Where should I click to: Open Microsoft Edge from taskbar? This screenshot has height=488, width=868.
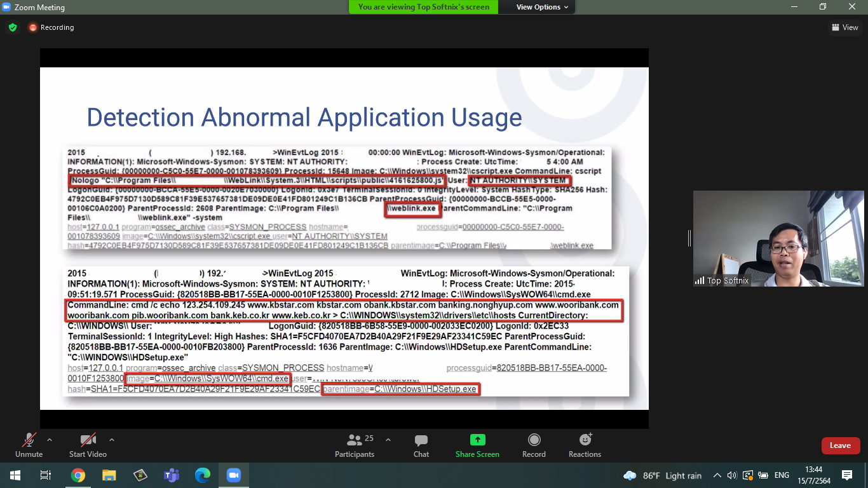pos(203,475)
